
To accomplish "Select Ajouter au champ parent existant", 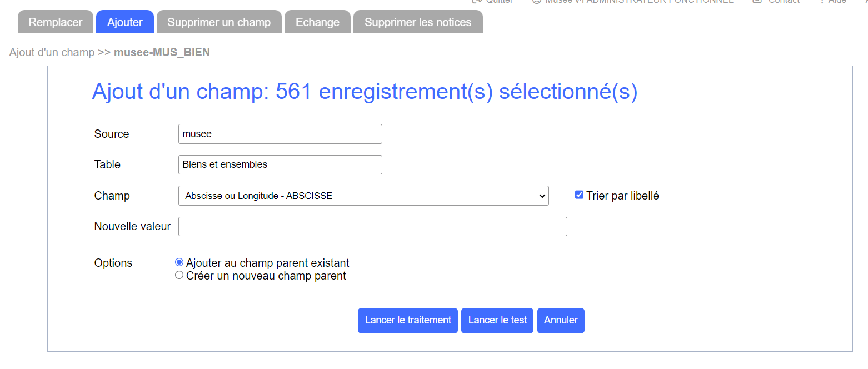I will point(179,262).
